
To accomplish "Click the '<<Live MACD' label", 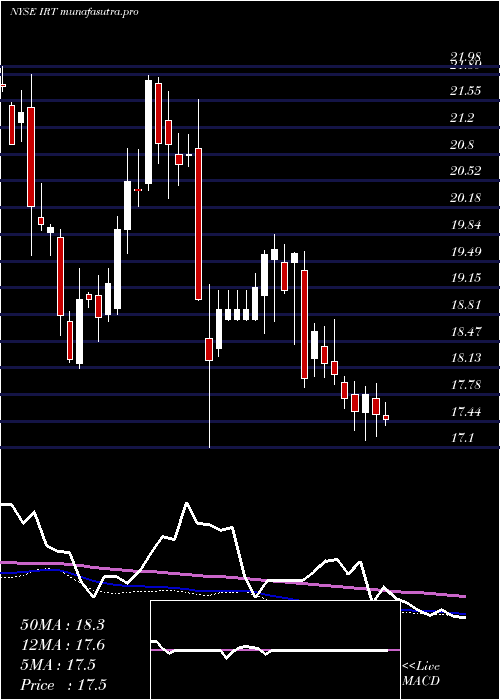I will [421, 674].
